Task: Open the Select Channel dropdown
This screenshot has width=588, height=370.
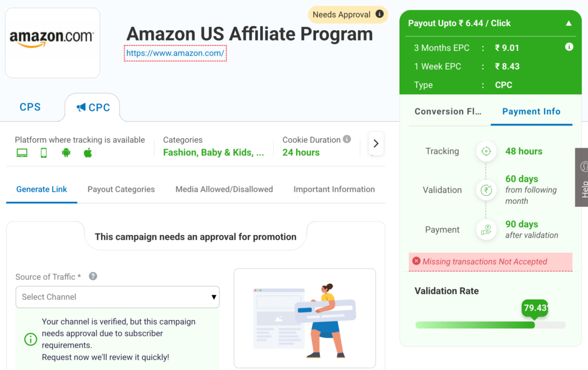Action: pos(117,297)
